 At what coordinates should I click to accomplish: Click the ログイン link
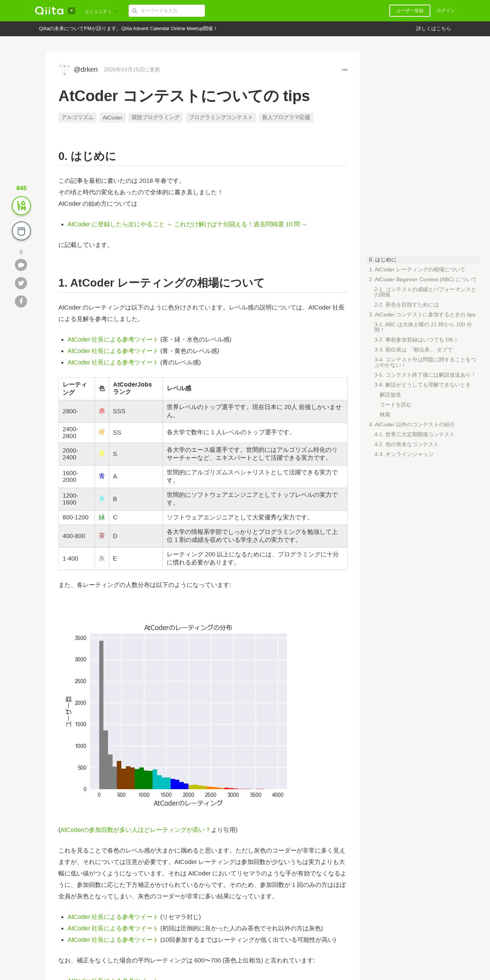pyautogui.click(x=445, y=11)
